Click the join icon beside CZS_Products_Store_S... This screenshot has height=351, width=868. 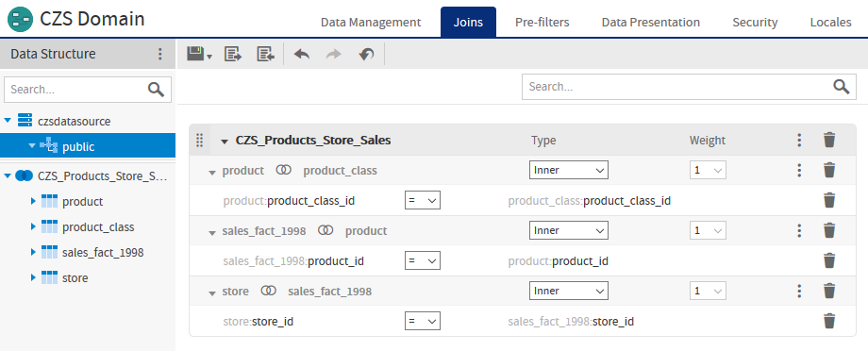coord(25,175)
